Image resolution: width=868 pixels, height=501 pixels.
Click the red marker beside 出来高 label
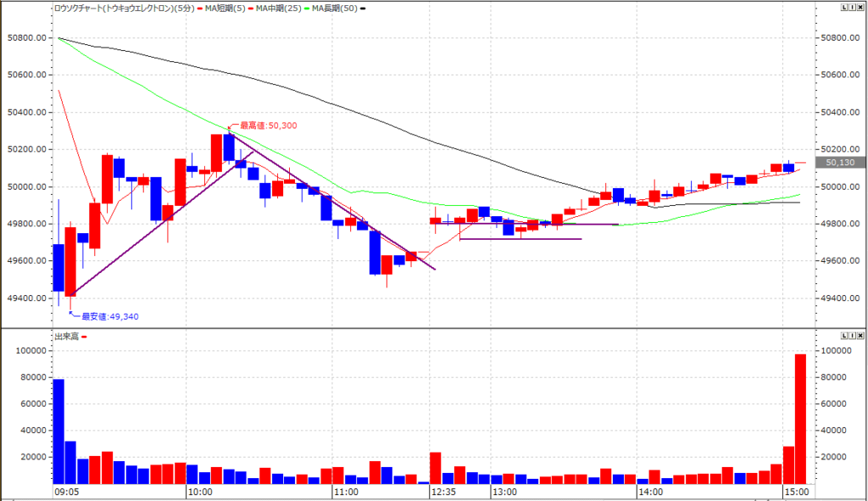click(84, 337)
